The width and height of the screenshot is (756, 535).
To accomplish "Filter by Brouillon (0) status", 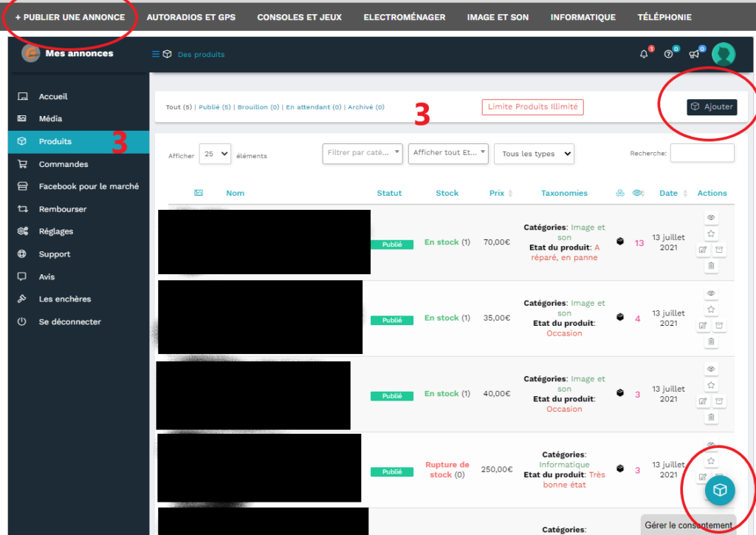I will click(x=258, y=107).
